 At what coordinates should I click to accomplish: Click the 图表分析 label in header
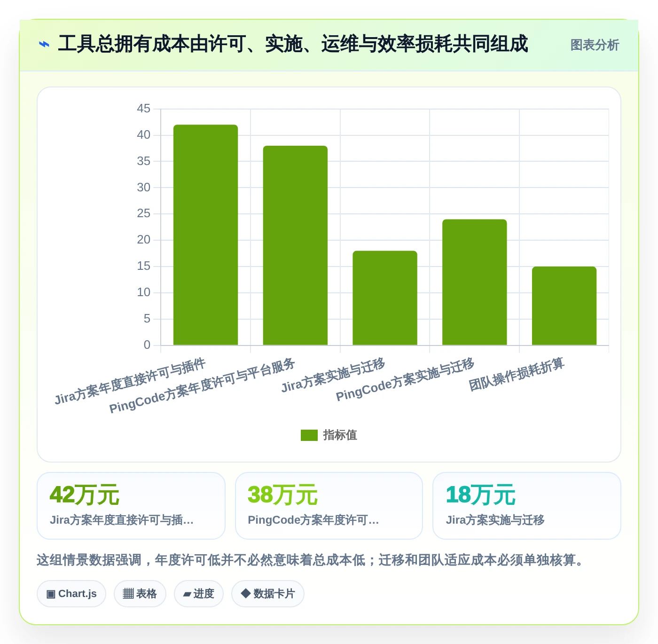coord(595,45)
